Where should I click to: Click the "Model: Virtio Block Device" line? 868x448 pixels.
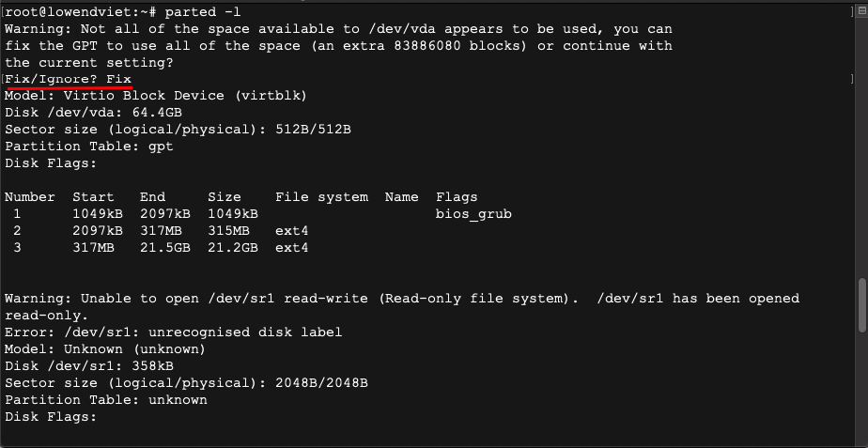pos(156,96)
